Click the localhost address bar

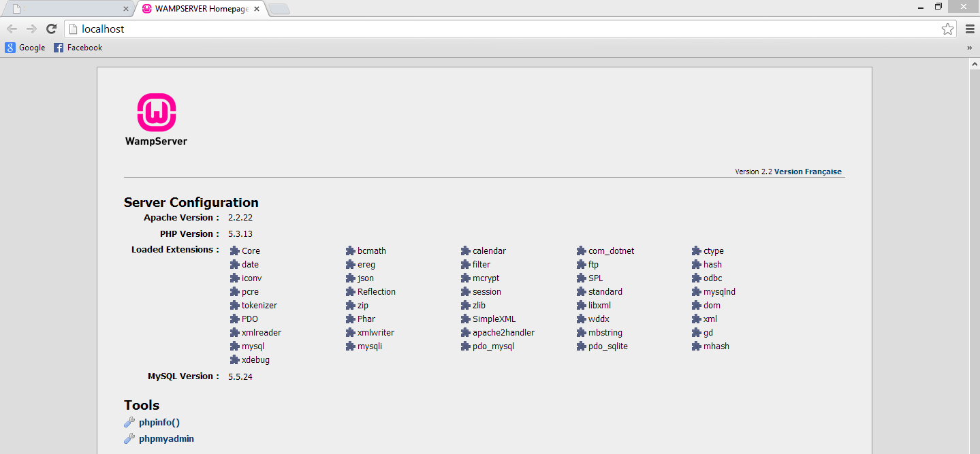[477, 29]
